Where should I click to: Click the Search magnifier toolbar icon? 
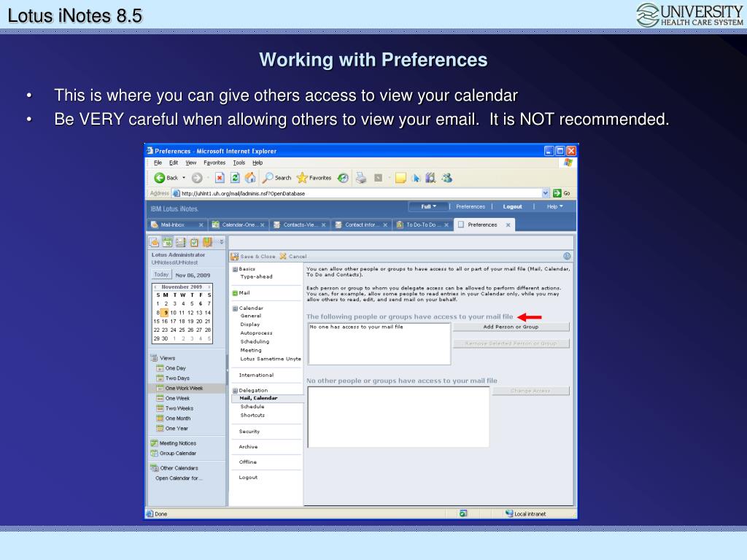pos(268,178)
